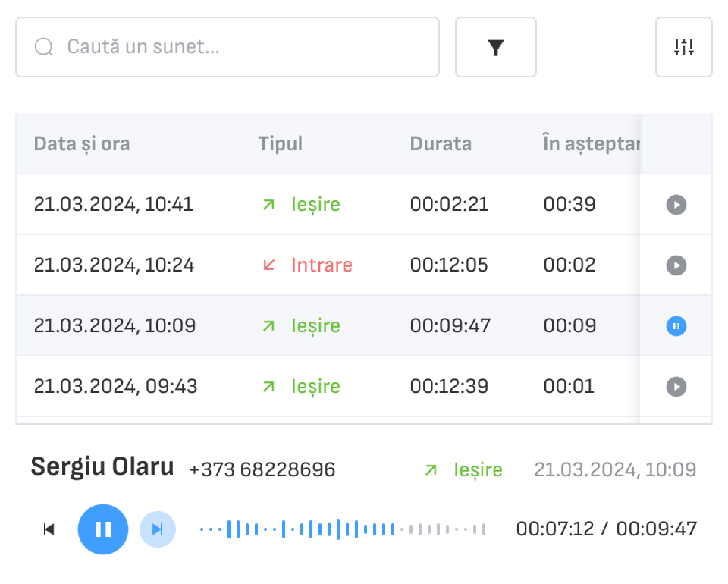Viewport: 728px width, 584px height.
Task: Click the search magnifier icon
Action: [44, 48]
